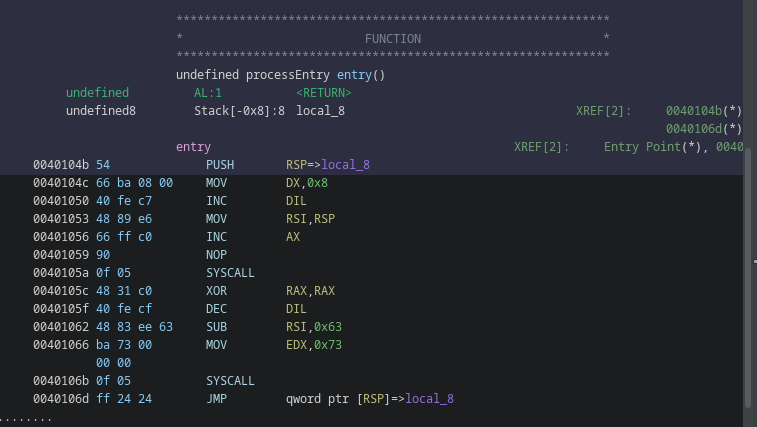757x427 pixels.
Task: Select the XOR RAX,RAX operands
Action: click(310, 291)
